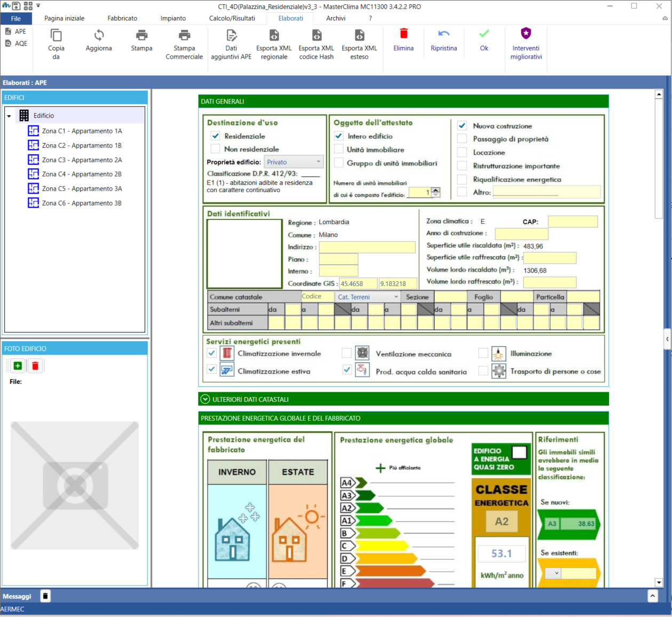
Task: Click the Aggiorna refresh icon
Action: click(99, 35)
